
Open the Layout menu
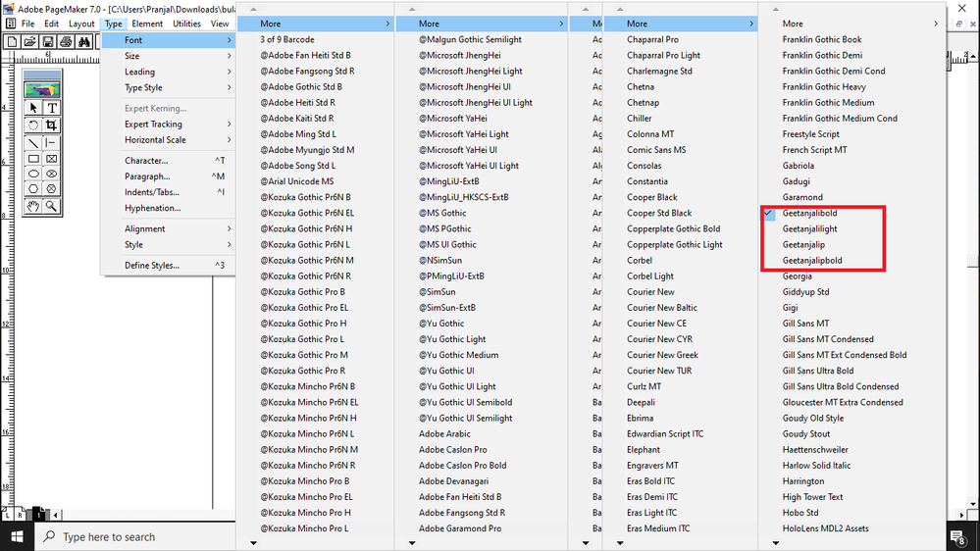pyautogui.click(x=81, y=24)
